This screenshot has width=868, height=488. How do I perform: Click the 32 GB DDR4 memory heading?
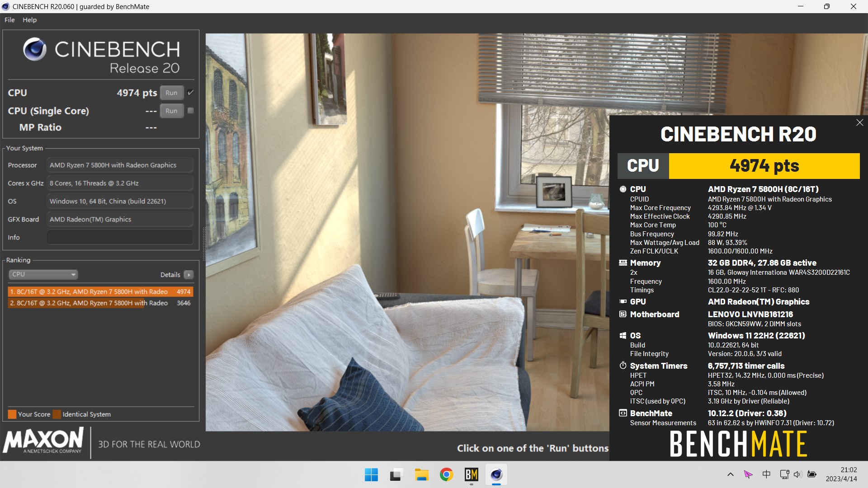click(762, 263)
